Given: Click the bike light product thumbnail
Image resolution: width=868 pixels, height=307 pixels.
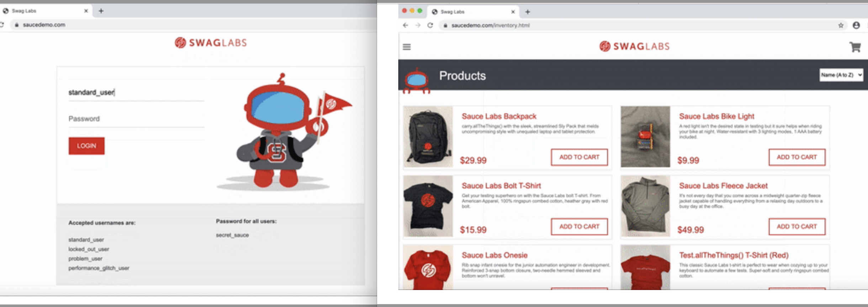Looking at the screenshot, I should (645, 137).
